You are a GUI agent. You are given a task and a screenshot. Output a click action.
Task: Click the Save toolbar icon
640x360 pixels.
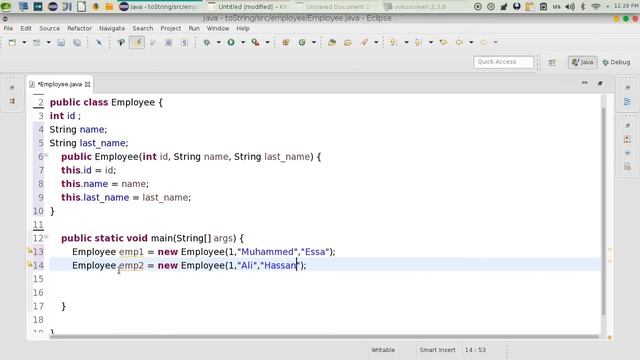click(61, 42)
